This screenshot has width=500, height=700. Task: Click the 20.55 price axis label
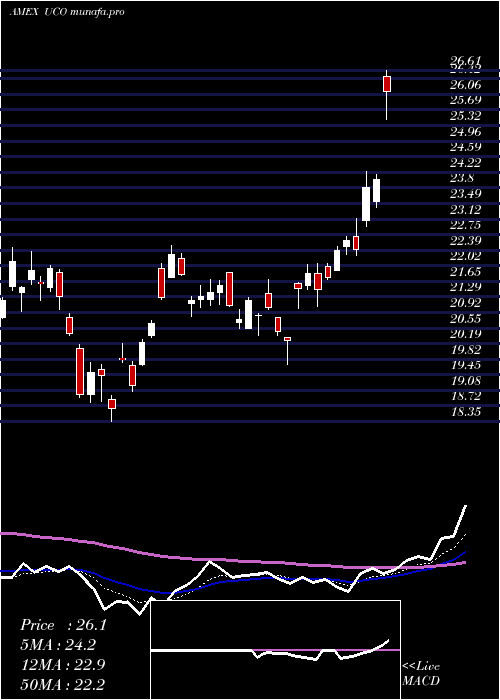click(x=466, y=318)
